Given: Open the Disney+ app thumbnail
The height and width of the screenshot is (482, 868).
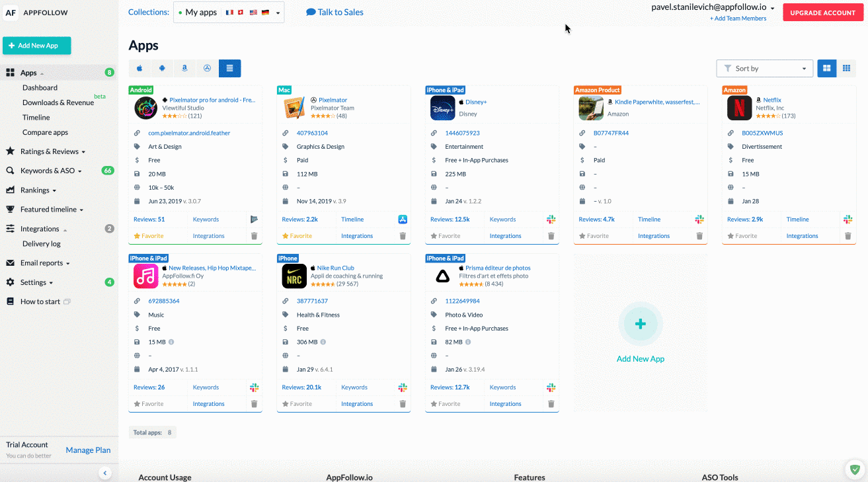Looking at the screenshot, I should coord(442,108).
